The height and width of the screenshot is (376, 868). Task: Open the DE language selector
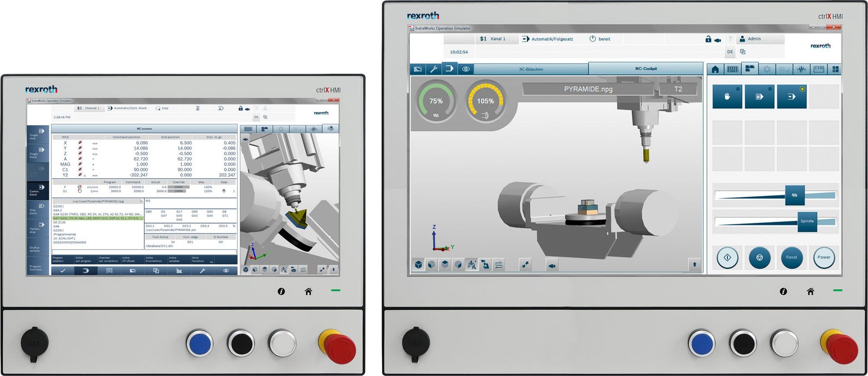pos(730,52)
